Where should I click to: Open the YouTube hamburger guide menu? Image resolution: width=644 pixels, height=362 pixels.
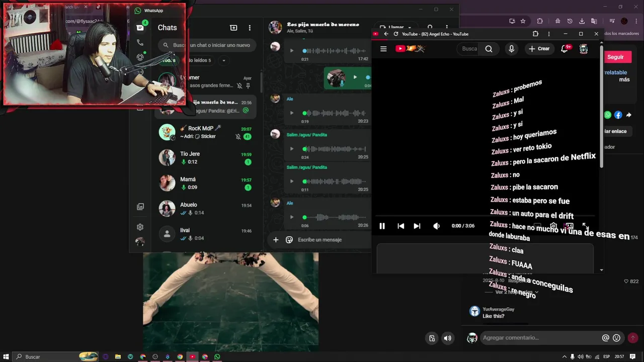[x=383, y=49]
